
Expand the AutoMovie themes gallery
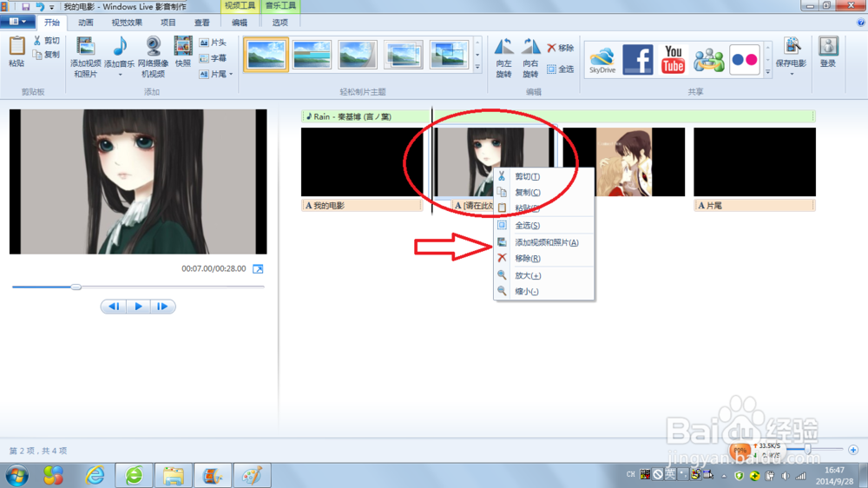477,67
